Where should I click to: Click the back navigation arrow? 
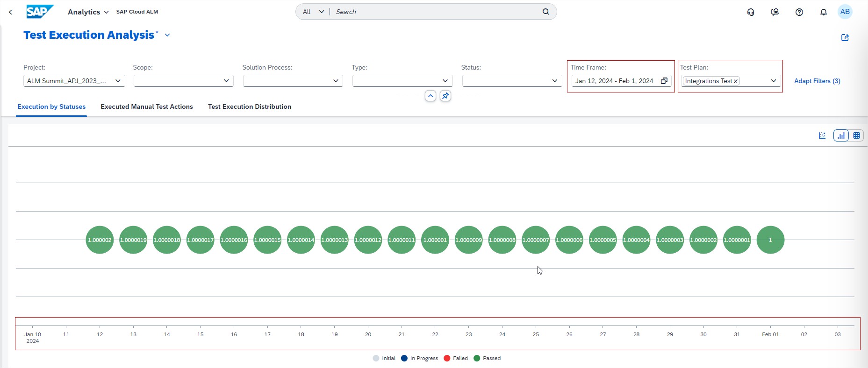pyautogui.click(x=10, y=12)
